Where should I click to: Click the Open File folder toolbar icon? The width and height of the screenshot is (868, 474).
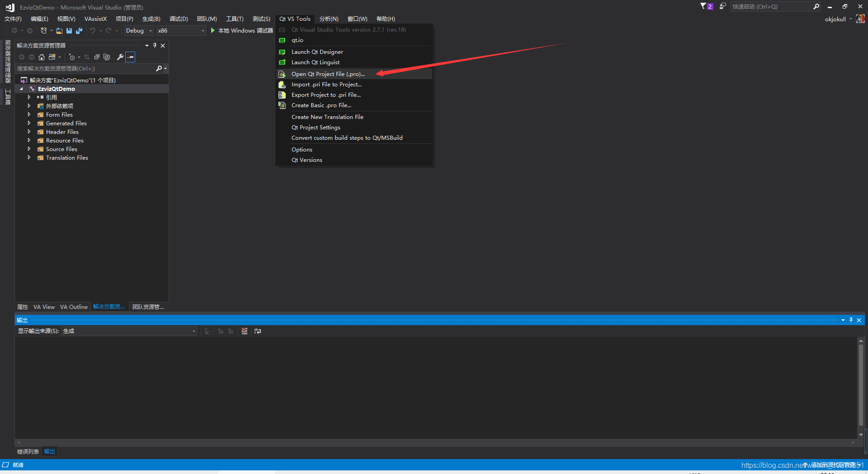(x=59, y=31)
